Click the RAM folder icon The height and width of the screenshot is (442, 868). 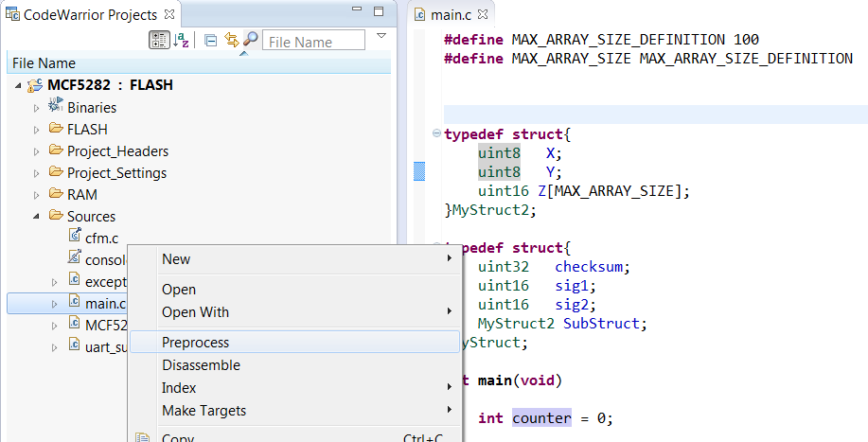(55, 194)
